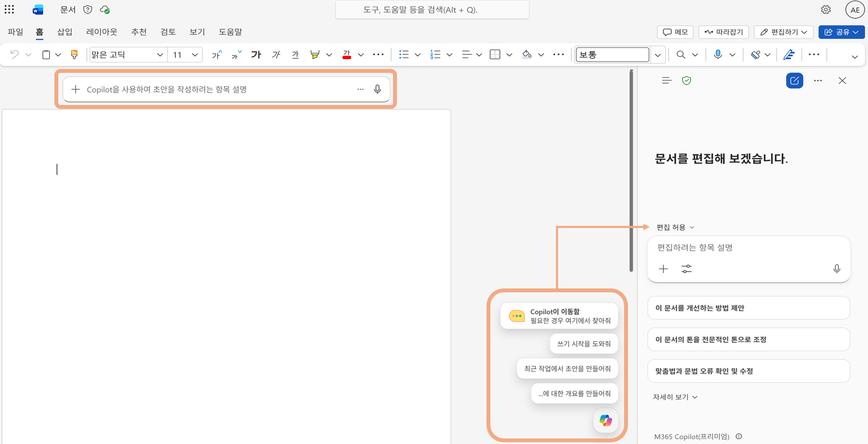Click the green shield icon in Copilot pane
The width and height of the screenshot is (868, 444).
click(687, 81)
